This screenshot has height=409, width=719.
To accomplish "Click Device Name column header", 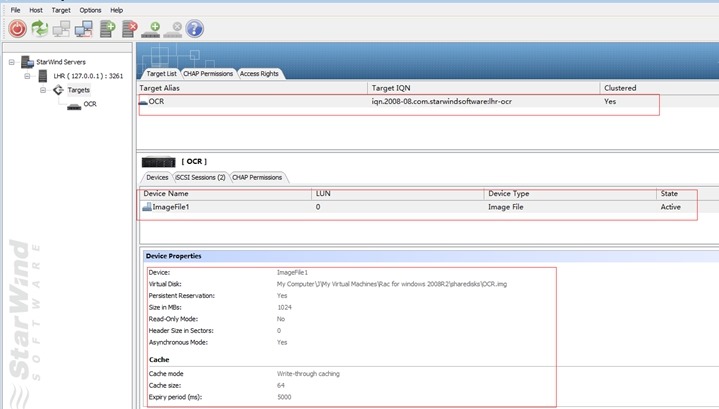I will 226,193.
